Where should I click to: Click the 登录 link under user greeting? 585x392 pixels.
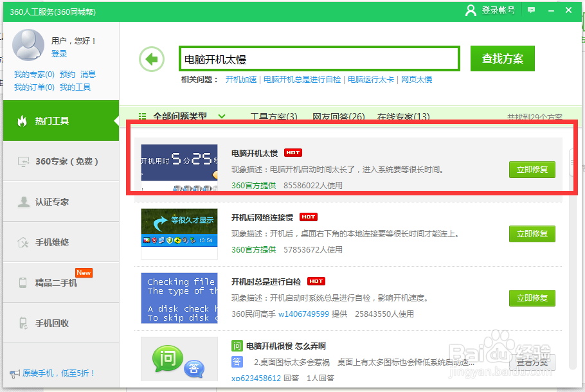pyautogui.click(x=59, y=54)
